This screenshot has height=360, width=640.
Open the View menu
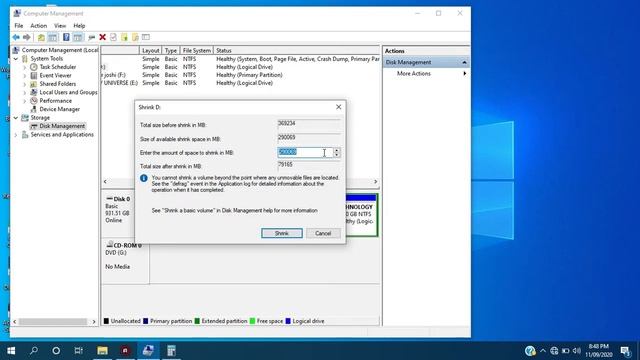tap(60, 26)
